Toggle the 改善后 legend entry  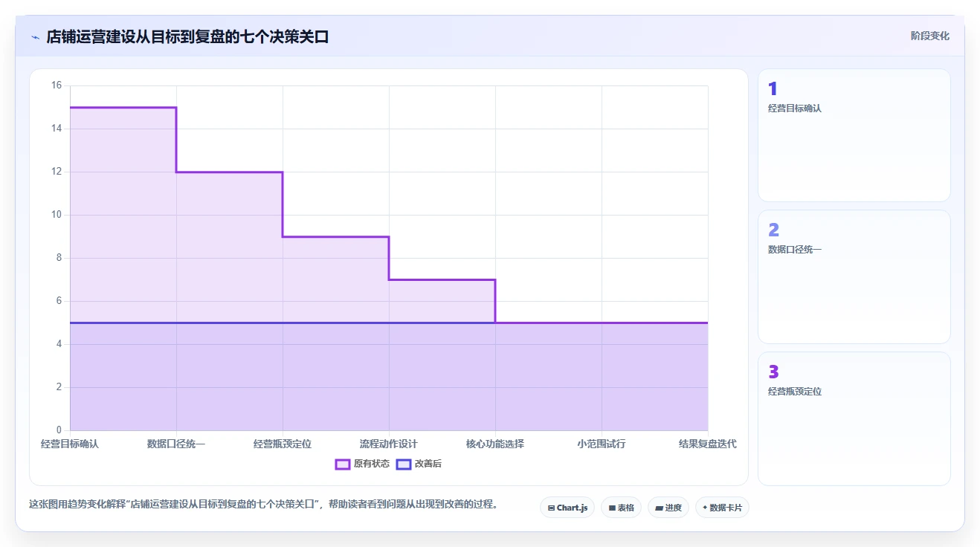point(419,464)
